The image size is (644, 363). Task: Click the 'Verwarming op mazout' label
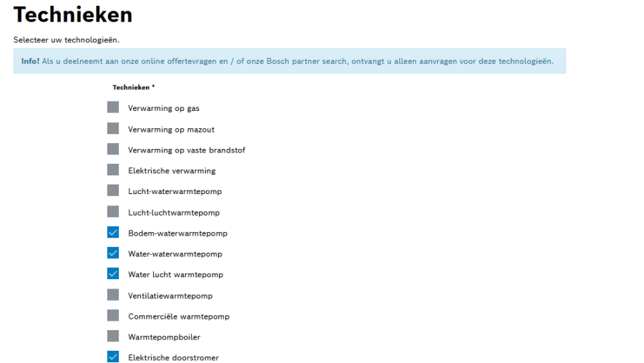coord(171,130)
